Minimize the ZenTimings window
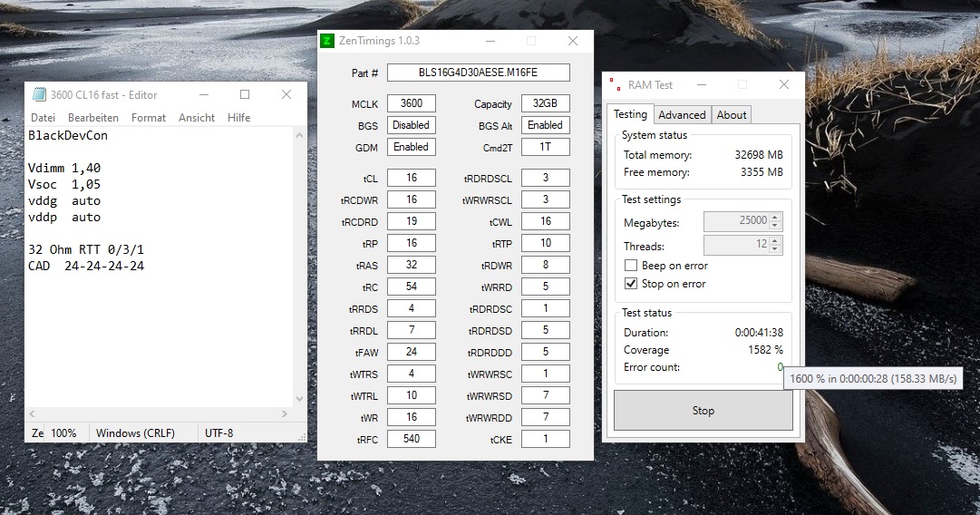 click(490, 41)
